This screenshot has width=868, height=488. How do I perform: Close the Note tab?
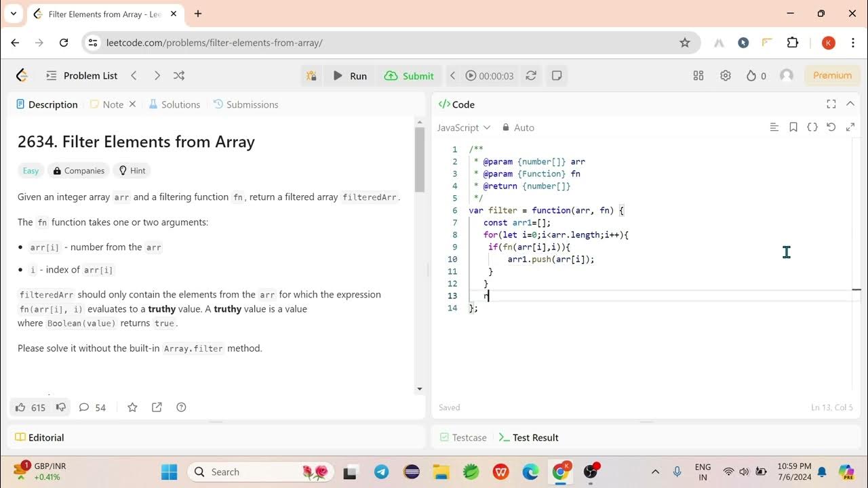132,104
